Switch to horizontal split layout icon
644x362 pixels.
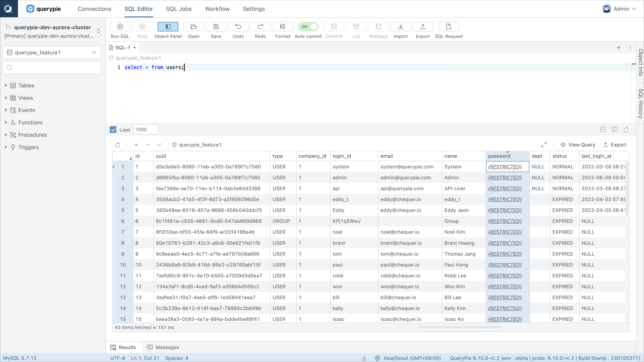pyautogui.click(x=603, y=129)
